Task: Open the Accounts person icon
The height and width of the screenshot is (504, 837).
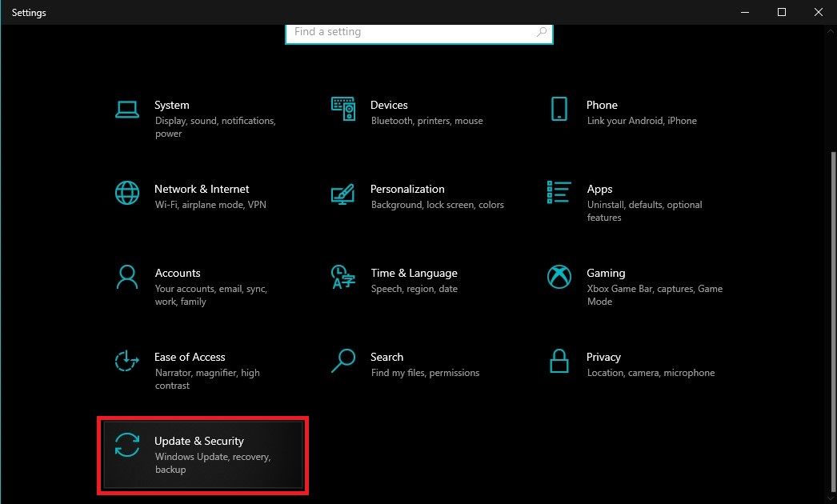Action: point(126,277)
